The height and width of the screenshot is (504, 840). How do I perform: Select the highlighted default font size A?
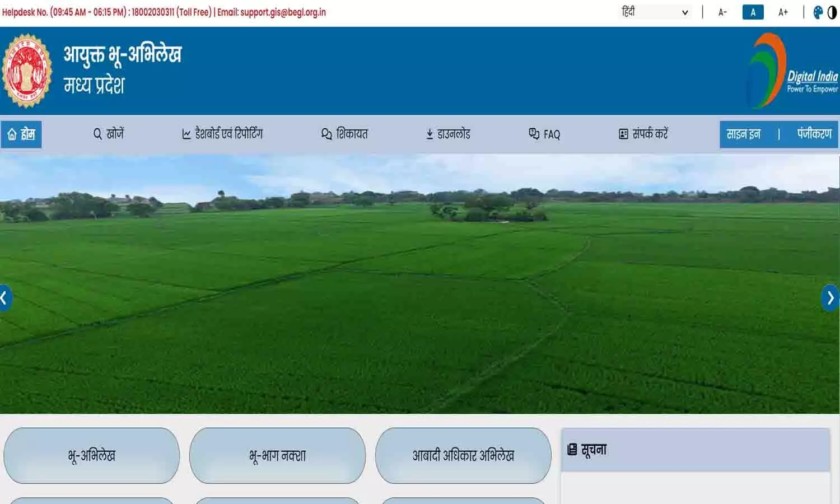(753, 11)
